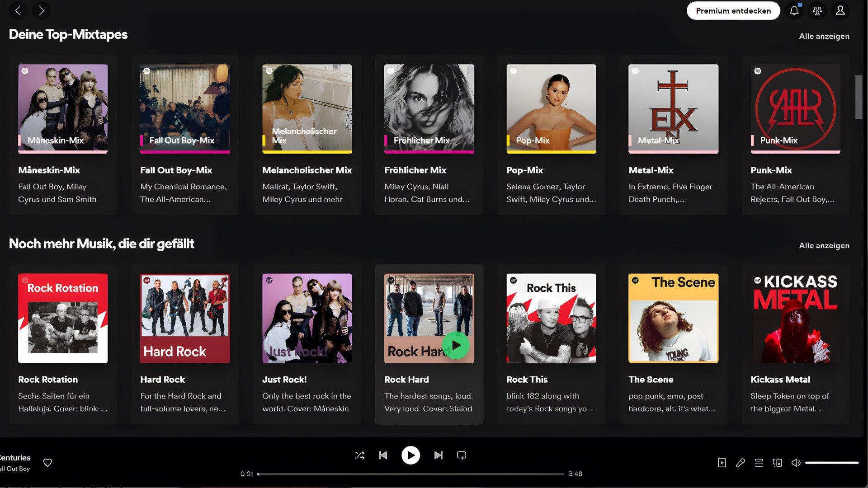Click the Centuries song title in player
Image resolution: width=868 pixels, height=488 pixels.
(x=15, y=458)
